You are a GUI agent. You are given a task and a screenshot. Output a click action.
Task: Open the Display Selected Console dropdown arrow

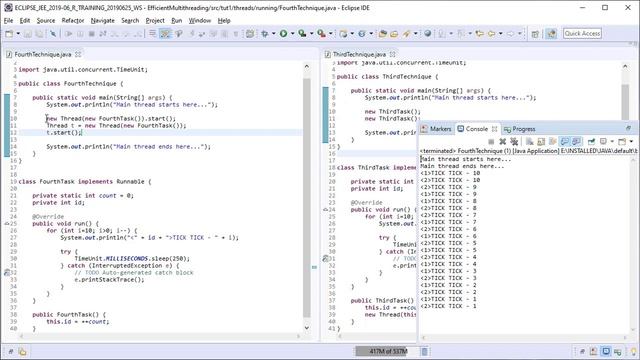[x=612, y=141]
